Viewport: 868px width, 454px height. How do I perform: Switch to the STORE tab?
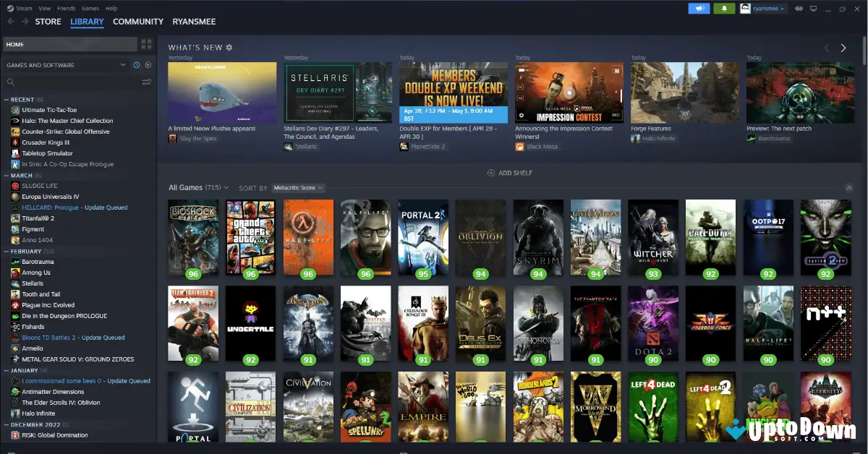[x=48, y=21]
